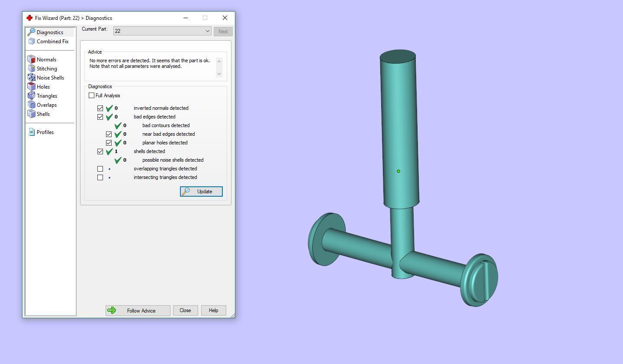Uncheck shells detected checkbox
Screen dimensions: 623x364
tap(100, 151)
